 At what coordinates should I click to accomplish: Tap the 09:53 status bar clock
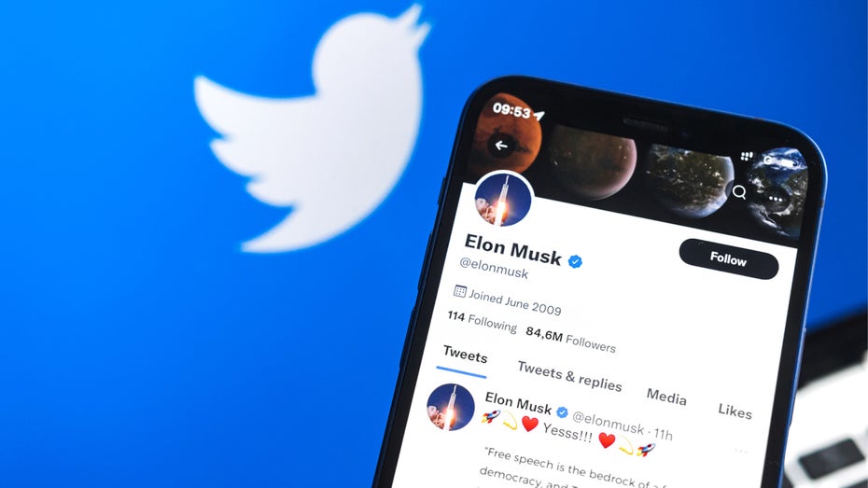coord(512,111)
